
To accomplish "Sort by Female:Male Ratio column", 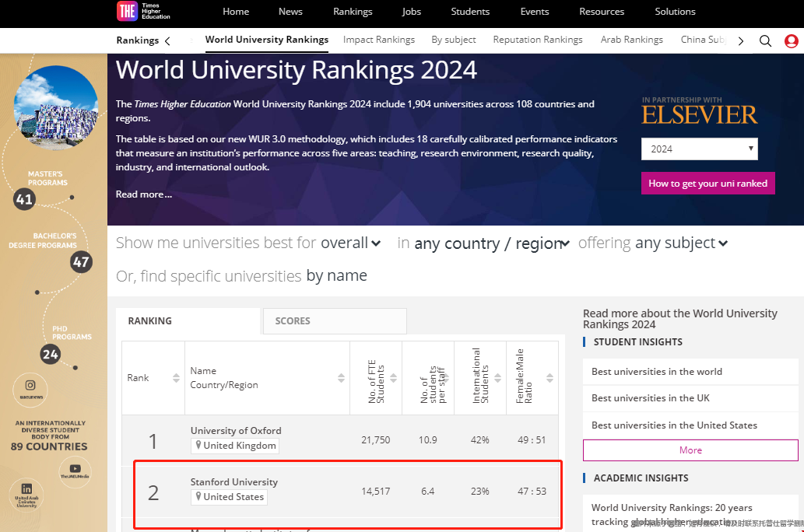I will click(x=549, y=378).
